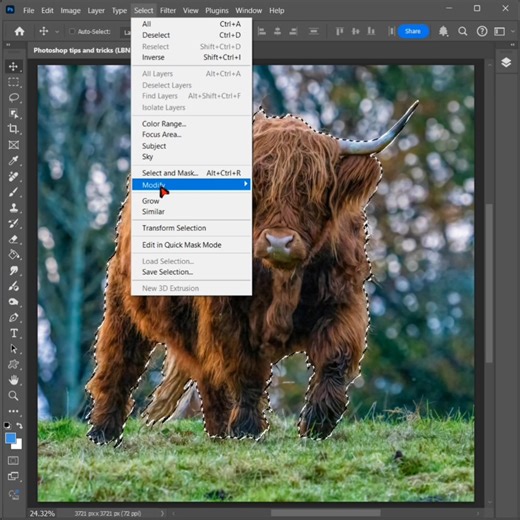Viewport: 520px width, 520px height.
Task: Click the zoom percentage field 24.32%
Action: click(42, 513)
